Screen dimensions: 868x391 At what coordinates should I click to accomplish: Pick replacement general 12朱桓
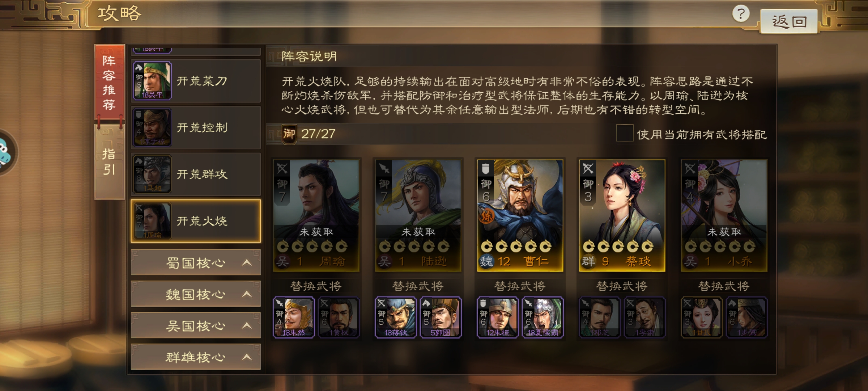497,318
